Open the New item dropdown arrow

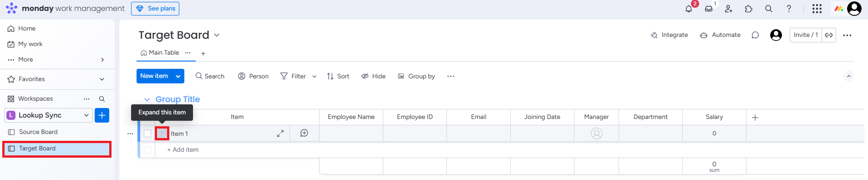pyautogui.click(x=178, y=76)
